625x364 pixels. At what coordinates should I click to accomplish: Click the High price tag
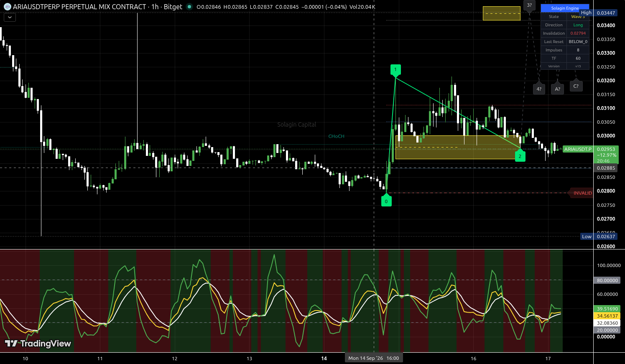(x=586, y=13)
